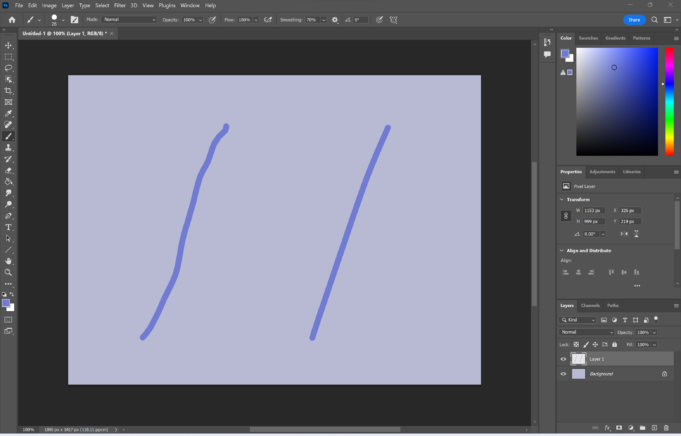Add a layer mask

[x=619, y=428]
